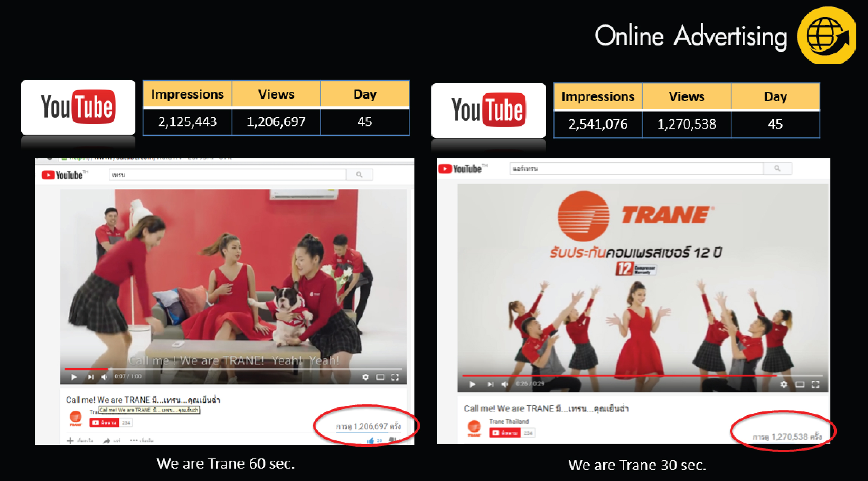Open settings gear in left video player
Image resolution: width=868 pixels, height=481 pixels.
365,377
